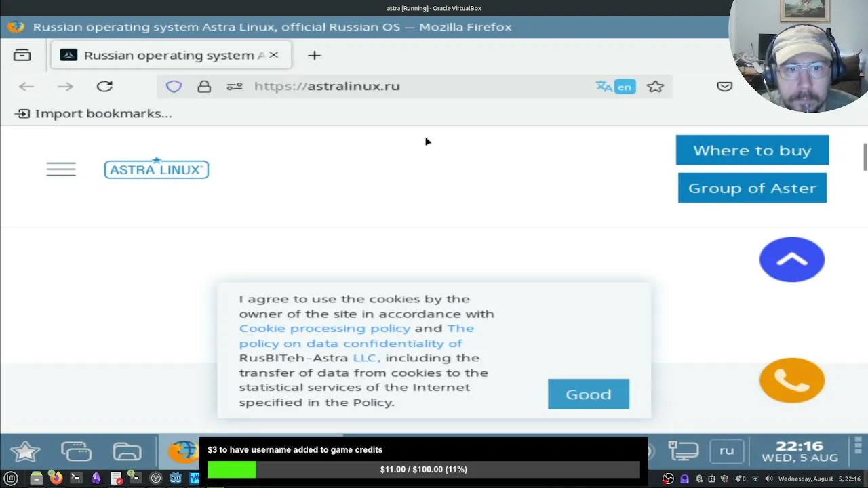View site security padlock information
The width and height of the screenshot is (868, 488).
coord(204,86)
